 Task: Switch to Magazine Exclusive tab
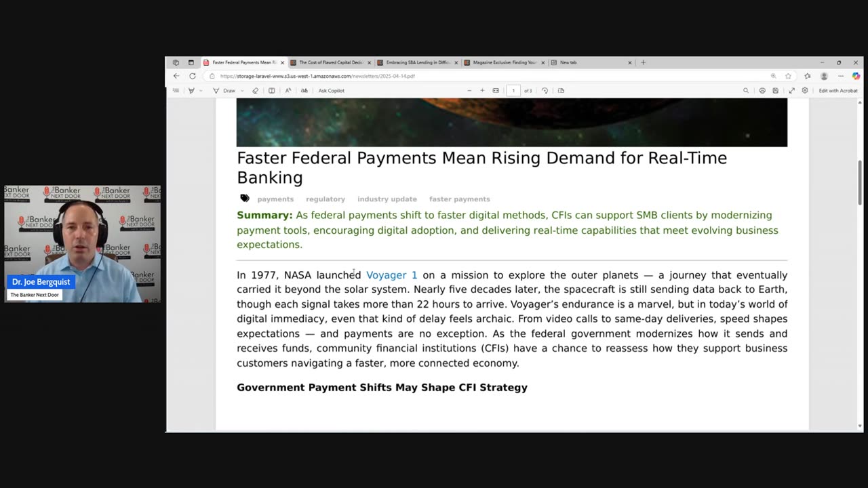pyautogui.click(x=504, y=62)
